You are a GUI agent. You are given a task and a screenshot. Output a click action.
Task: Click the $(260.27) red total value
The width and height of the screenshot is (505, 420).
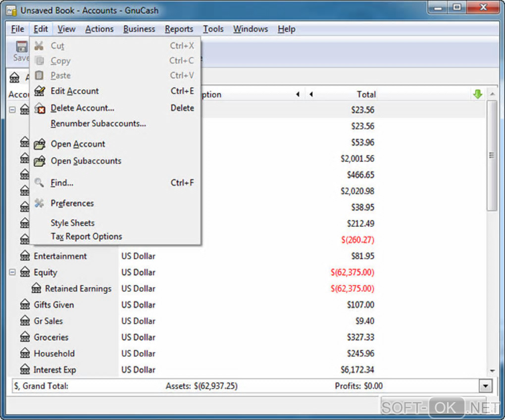[358, 240]
